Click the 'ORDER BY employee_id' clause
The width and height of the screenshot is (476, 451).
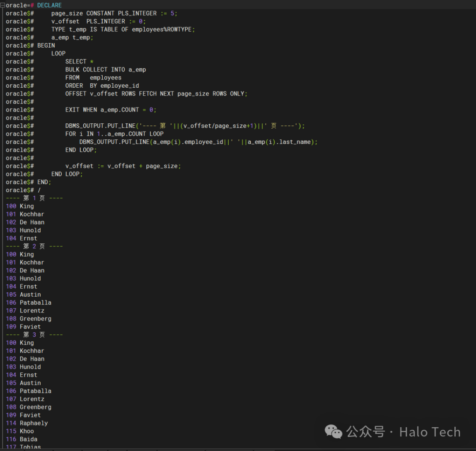102,86
